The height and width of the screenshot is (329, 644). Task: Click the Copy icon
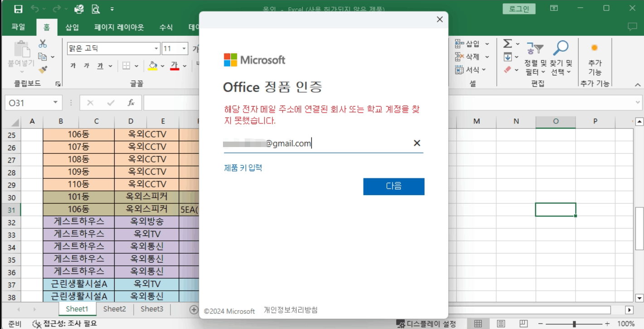[x=43, y=57]
